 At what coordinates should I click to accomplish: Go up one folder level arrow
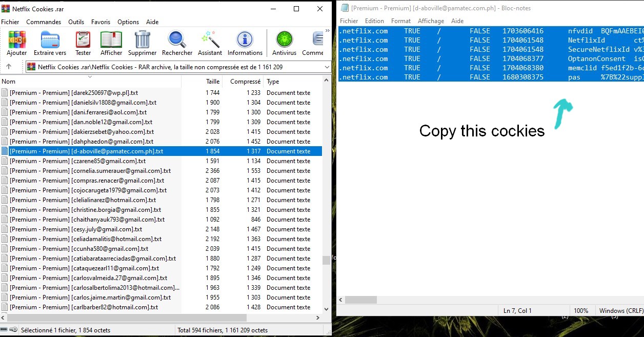click(9, 67)
